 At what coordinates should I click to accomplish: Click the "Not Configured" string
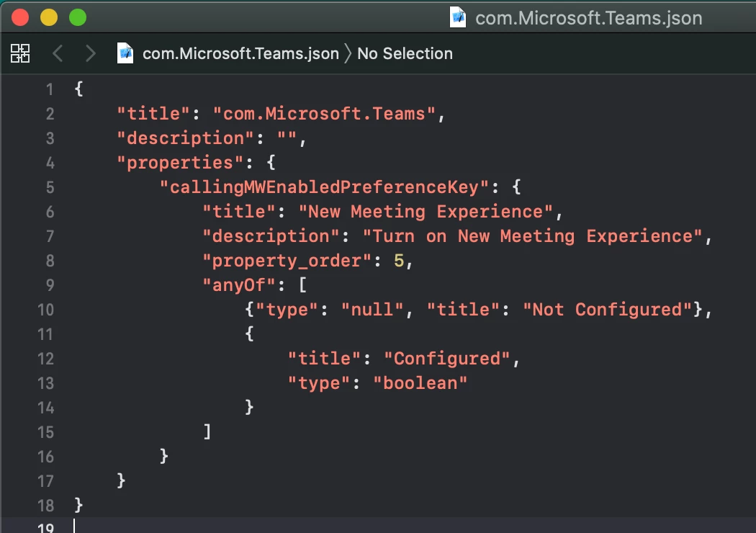(608, 310)
